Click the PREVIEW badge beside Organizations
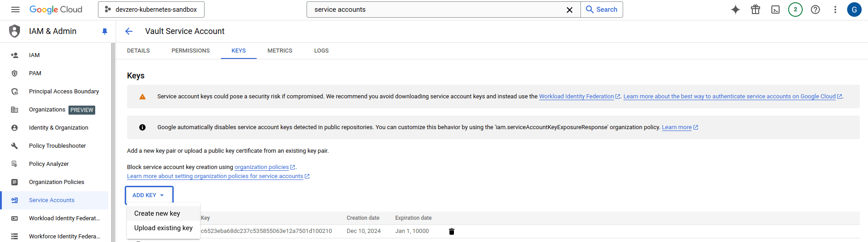The image size is (868, 242). point(82,110)
